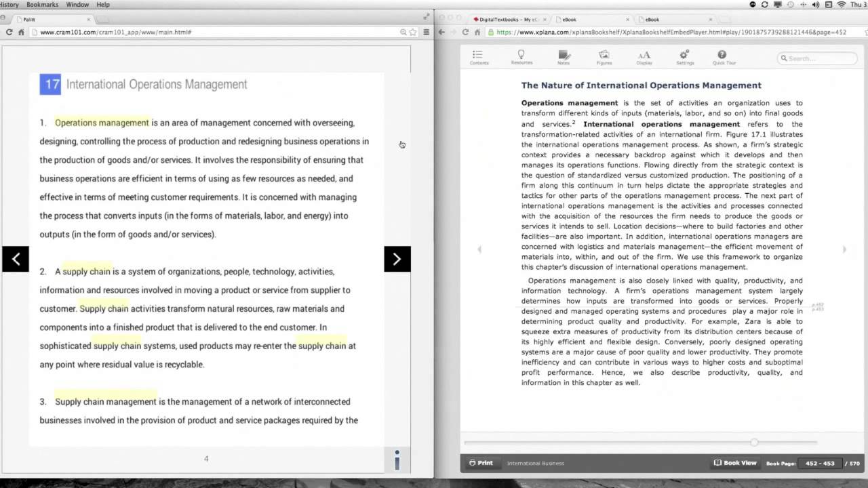Go back in the xplana browser window
The height and width of the screenshot is (488, 868).
441,32
